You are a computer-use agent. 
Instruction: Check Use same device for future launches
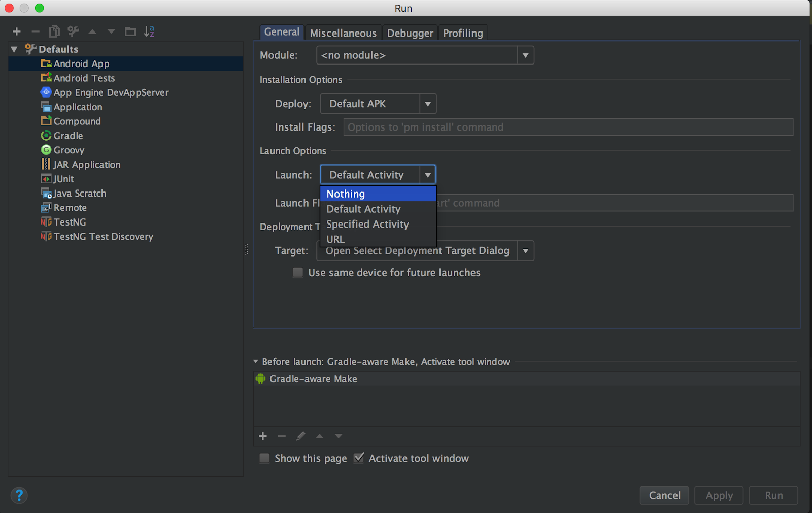[297, 273]
